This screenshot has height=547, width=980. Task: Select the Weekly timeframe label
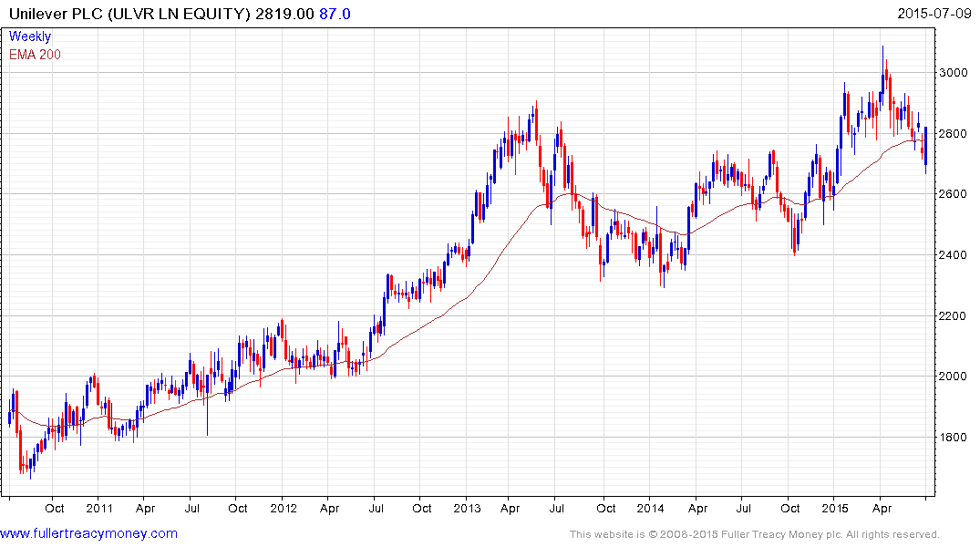(30, 36)
